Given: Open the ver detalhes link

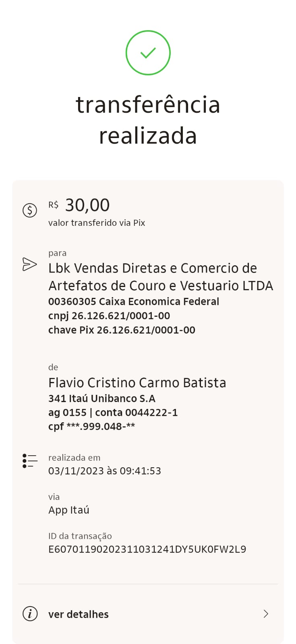Looking at the screenshot, I should 79,614.
